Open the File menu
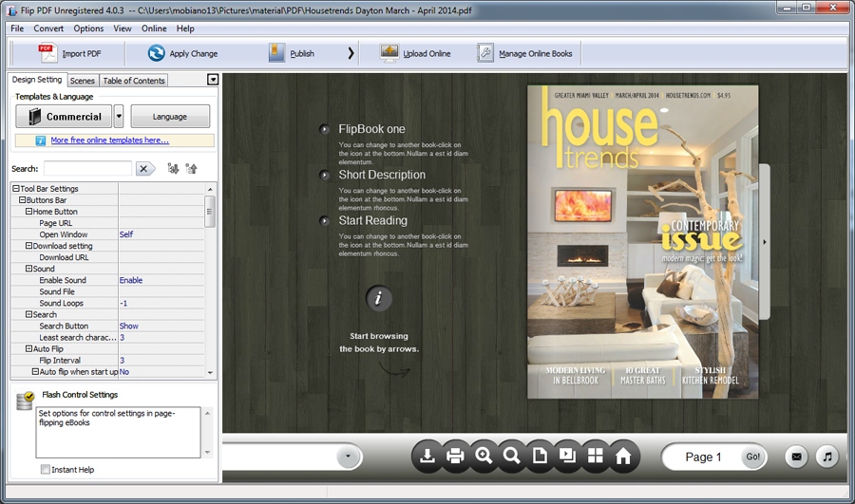 click(17, 28)
